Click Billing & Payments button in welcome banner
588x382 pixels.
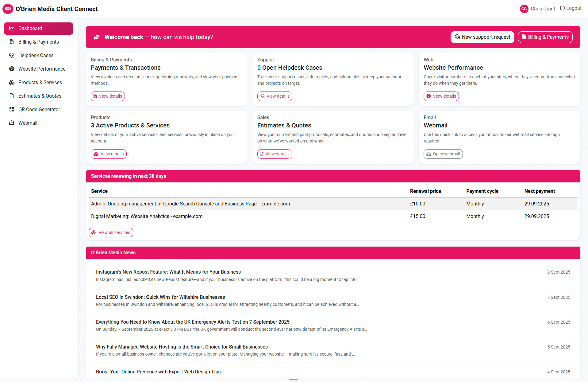point(545,37)
